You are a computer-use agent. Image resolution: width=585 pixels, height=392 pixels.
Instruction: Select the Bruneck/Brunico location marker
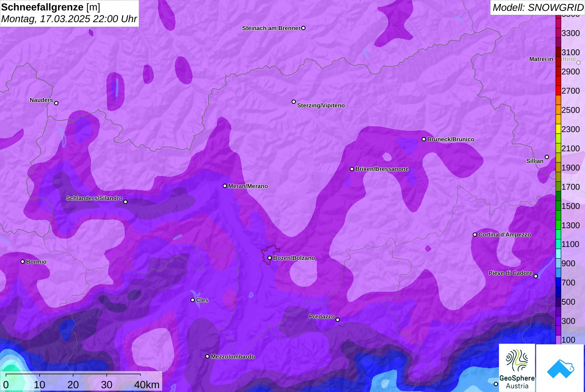[424, 139]
